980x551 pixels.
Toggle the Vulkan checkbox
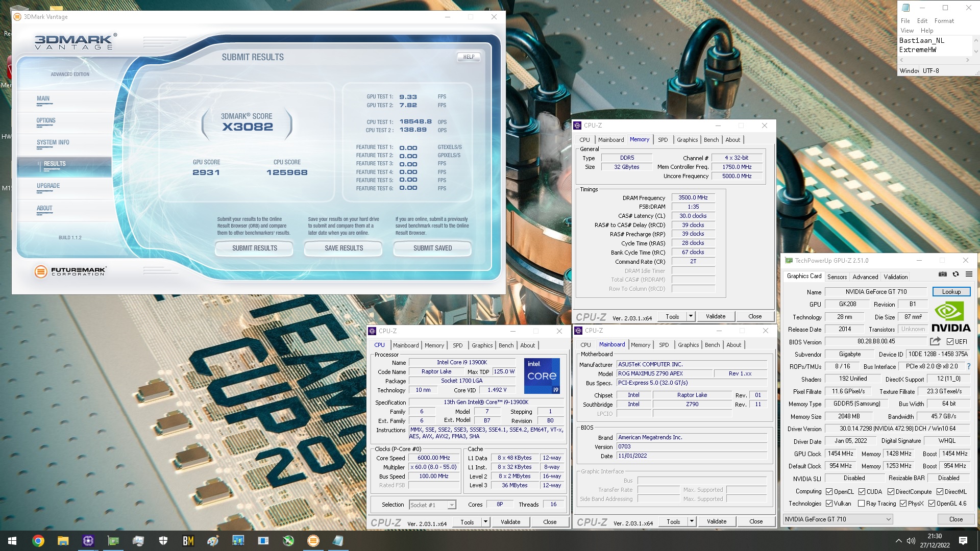[829, 504]
